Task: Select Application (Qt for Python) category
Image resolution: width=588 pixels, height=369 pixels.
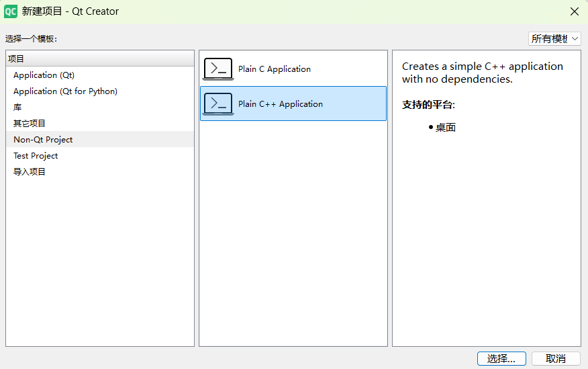Action: click(100, 91)
